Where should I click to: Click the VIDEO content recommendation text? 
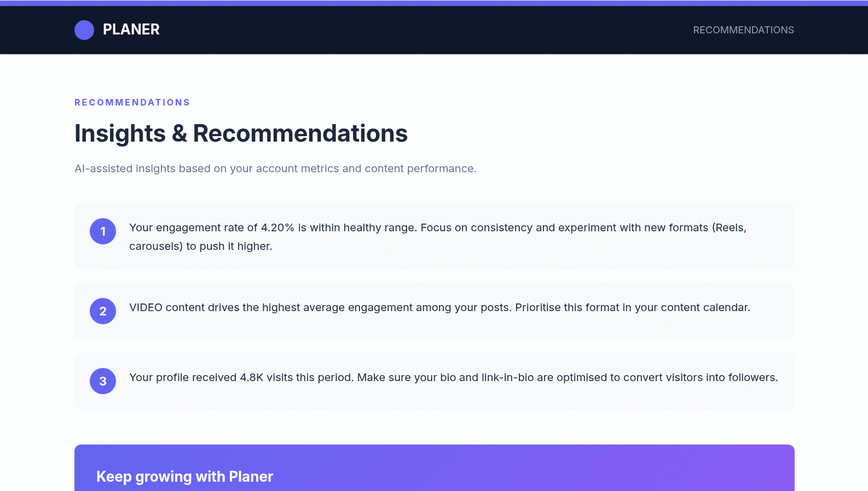click(x=439, y=307)
